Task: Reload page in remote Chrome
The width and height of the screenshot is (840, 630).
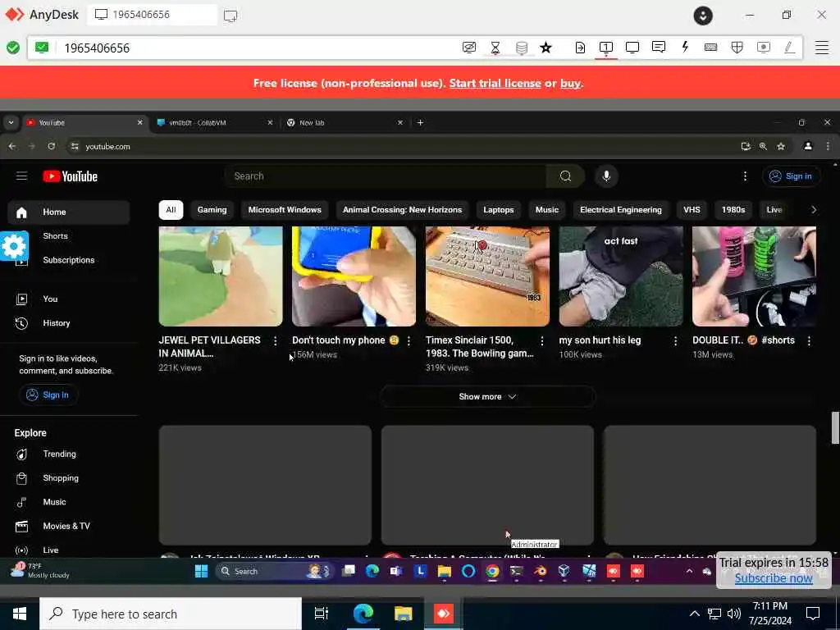Action: click(x=52, y=146)
